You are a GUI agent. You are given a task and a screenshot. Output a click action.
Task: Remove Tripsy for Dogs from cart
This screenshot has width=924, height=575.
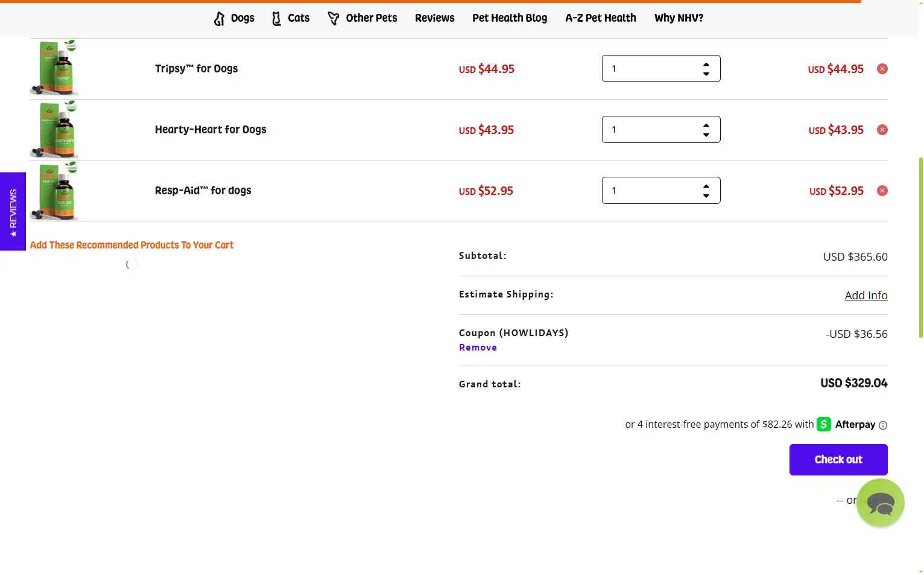882,69
